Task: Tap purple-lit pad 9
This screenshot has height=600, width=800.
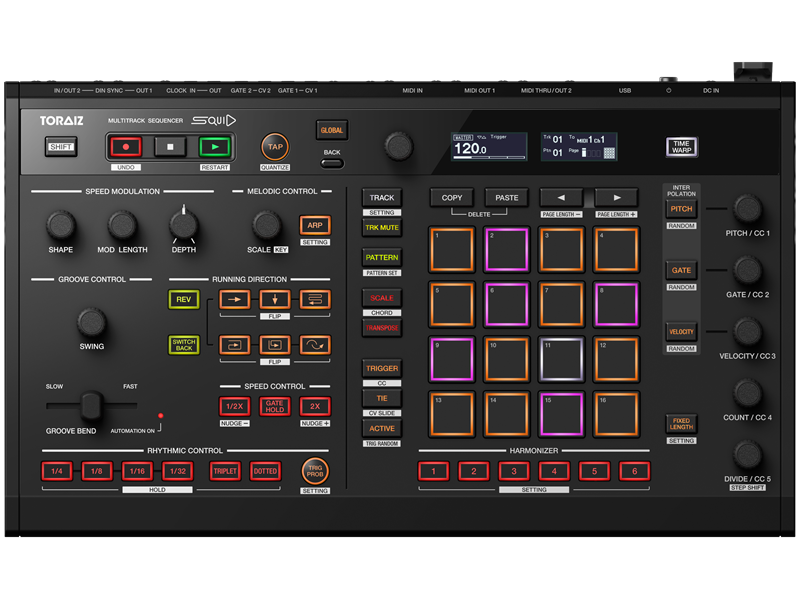Action: tap(452, 360)
